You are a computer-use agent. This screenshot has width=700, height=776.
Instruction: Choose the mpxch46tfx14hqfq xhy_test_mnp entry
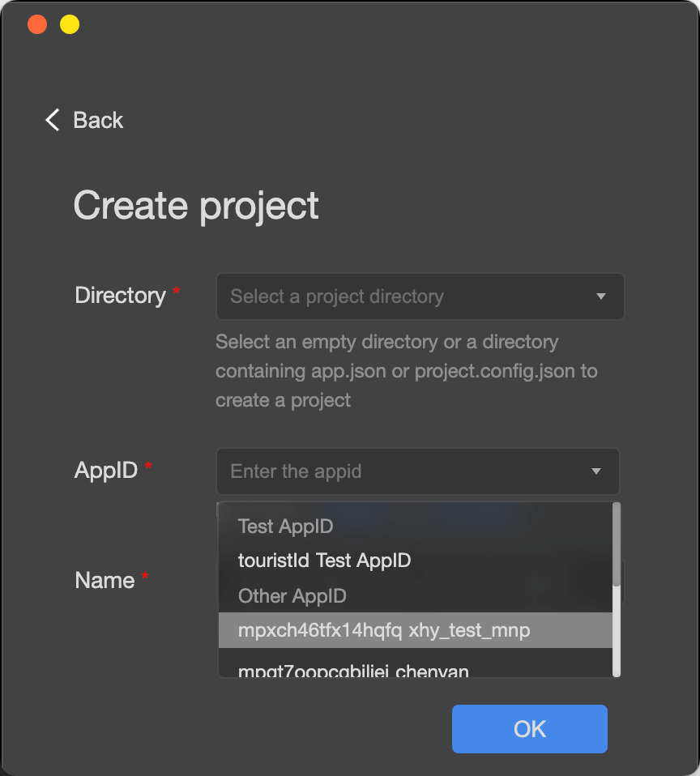[384, 630]
